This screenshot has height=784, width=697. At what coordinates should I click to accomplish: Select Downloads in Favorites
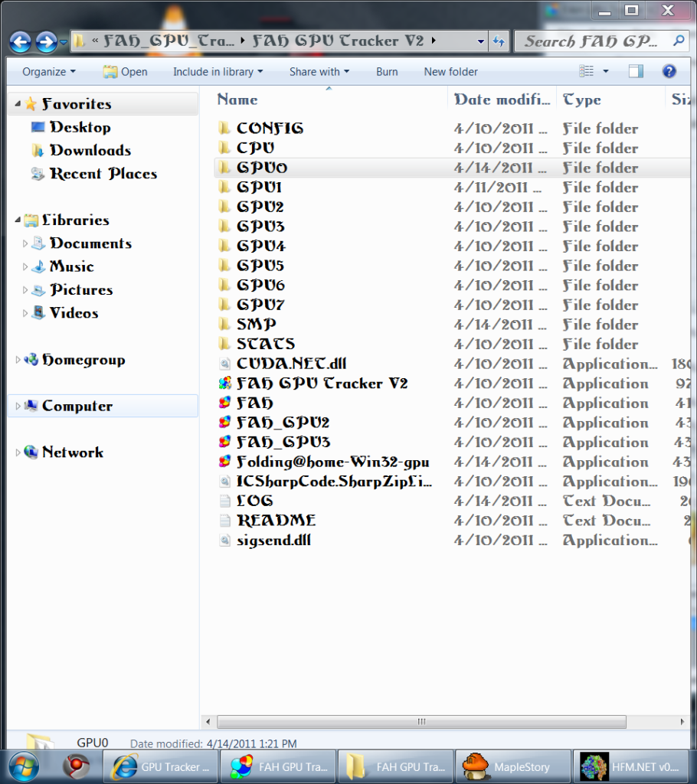coord(81,151)
